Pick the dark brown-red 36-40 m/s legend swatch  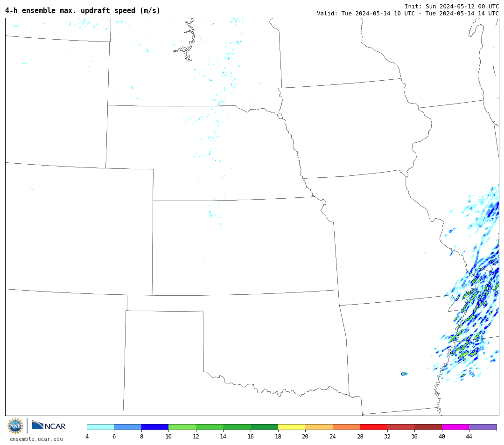[428, 427]
